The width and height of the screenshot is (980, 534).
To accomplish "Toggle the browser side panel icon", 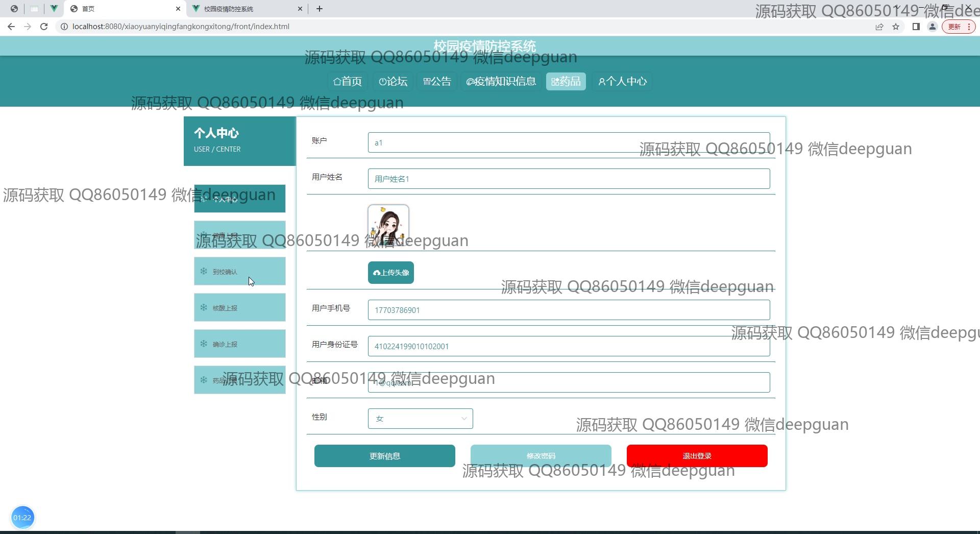I will pyautogui.click(x=916, y=27).
